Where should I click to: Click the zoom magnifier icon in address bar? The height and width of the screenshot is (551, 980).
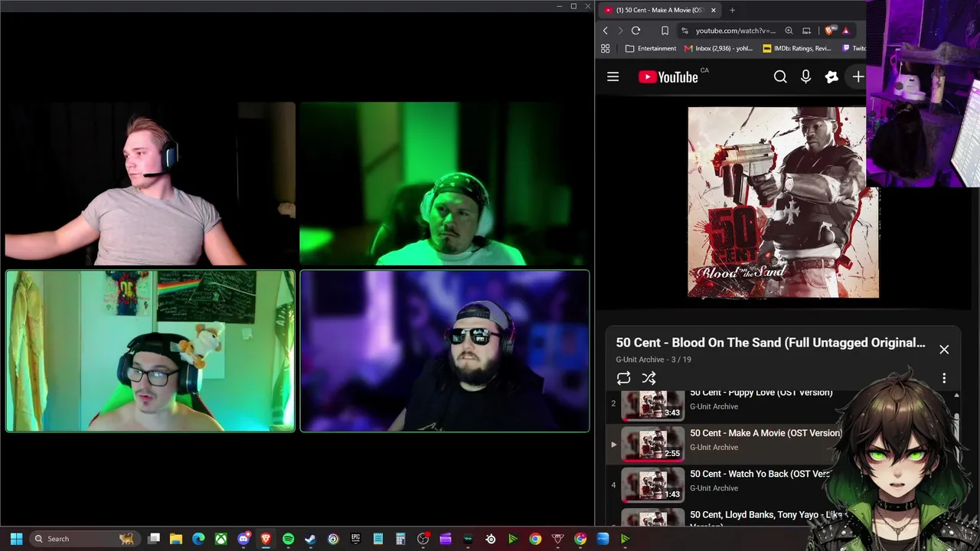pos(789,31)
